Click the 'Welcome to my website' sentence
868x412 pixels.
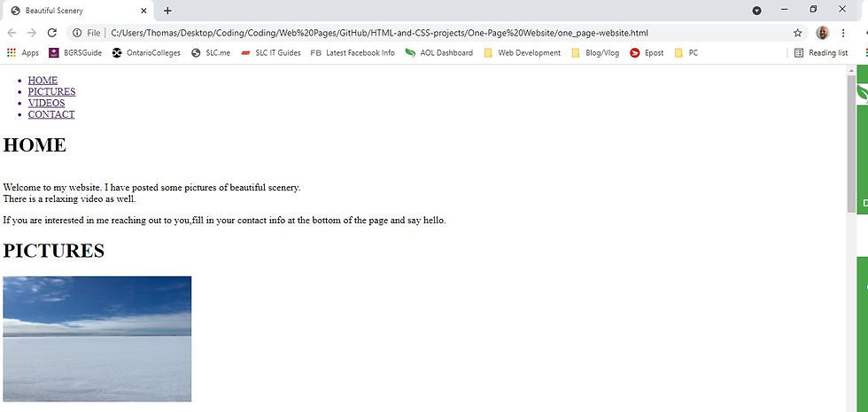coord(151,187)
